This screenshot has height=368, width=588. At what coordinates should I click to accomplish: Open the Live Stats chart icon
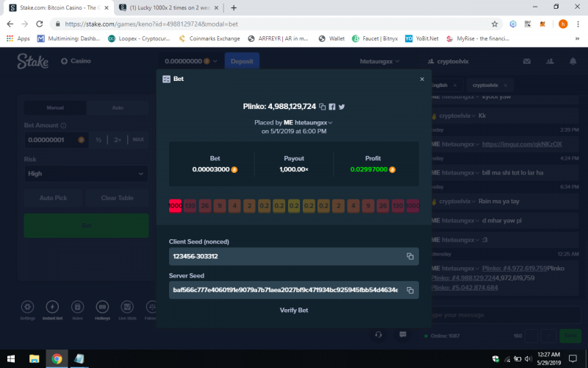[127, 307]
